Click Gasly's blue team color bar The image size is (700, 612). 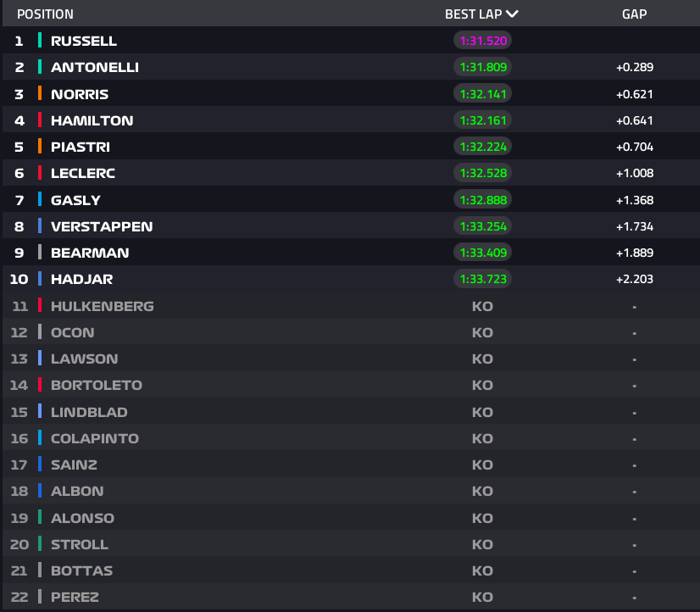point(40,199)
